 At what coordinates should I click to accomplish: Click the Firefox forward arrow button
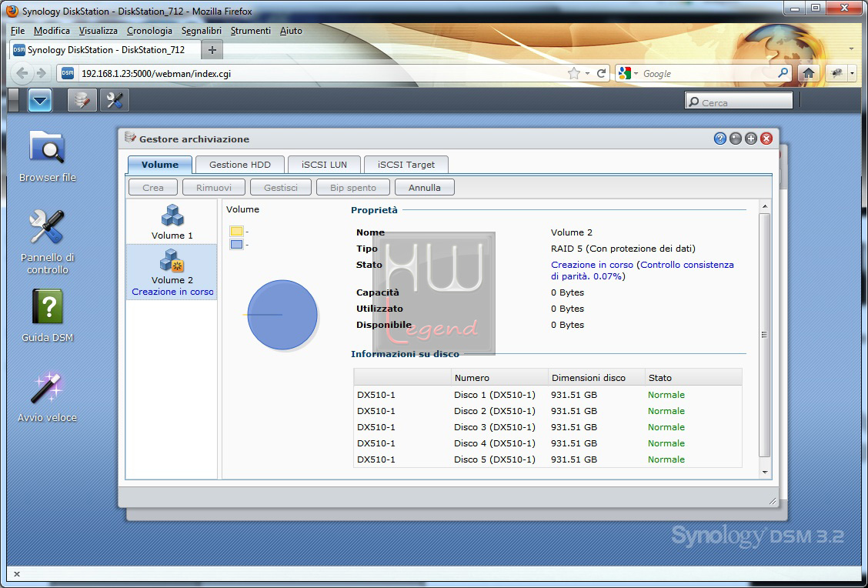[x=42, y=73]
